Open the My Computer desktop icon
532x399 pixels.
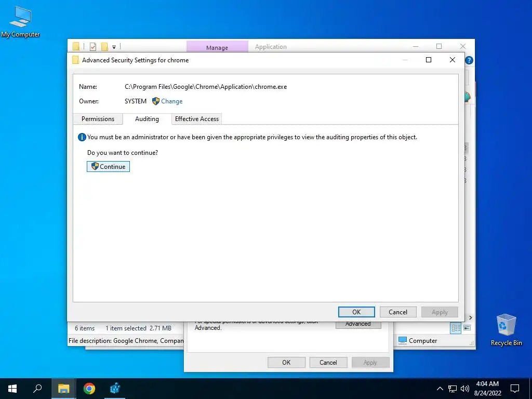coord(20,21)
